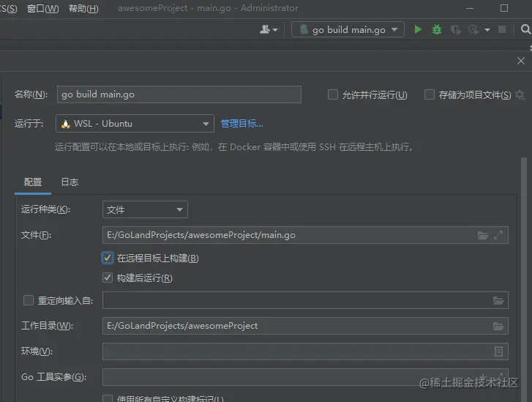Enable 允许并行运行 checkbox
This screenshot has height=402, width=532.
[x=333, y=94]
